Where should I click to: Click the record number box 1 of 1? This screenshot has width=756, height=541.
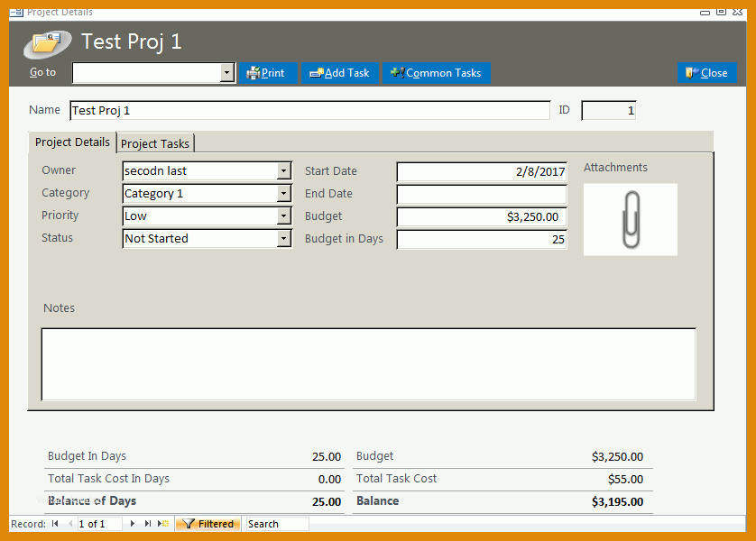(x=99, y=524)
